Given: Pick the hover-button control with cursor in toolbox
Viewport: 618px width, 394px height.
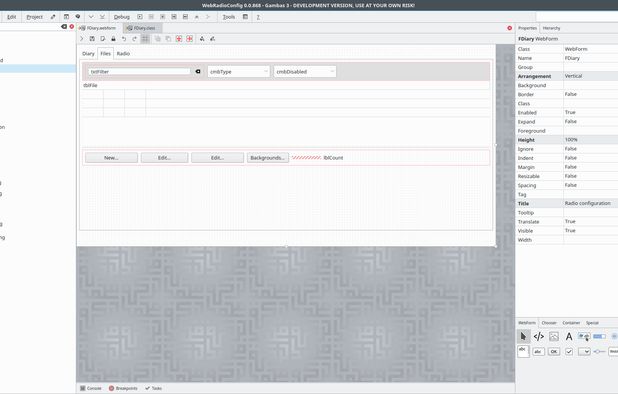Looking at the screenshot, I should 584,336.
